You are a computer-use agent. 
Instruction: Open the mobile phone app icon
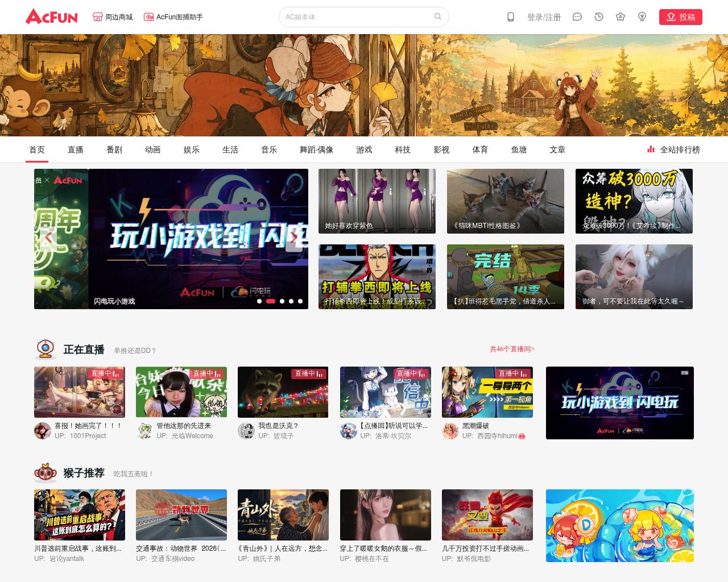tap(511, 17)
